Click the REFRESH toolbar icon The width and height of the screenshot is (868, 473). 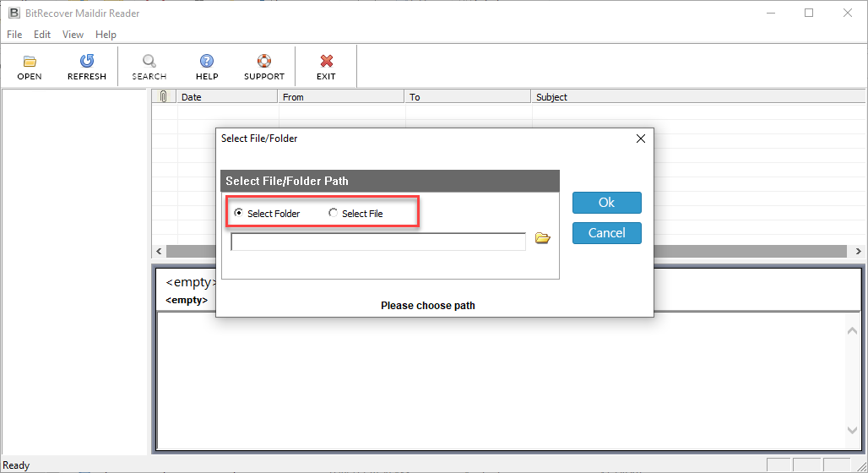[x=87, y=60]
